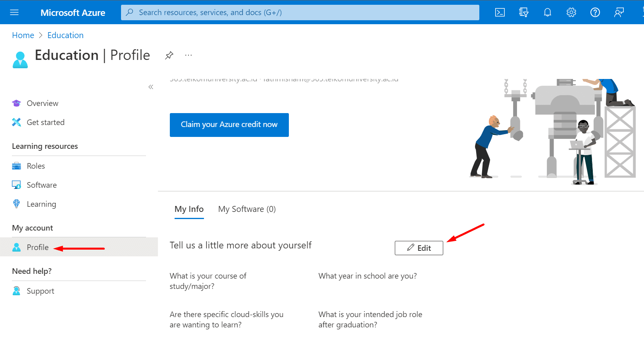Click the Feedback person icon
644x352 pixels.
click(x=619, y=12)
